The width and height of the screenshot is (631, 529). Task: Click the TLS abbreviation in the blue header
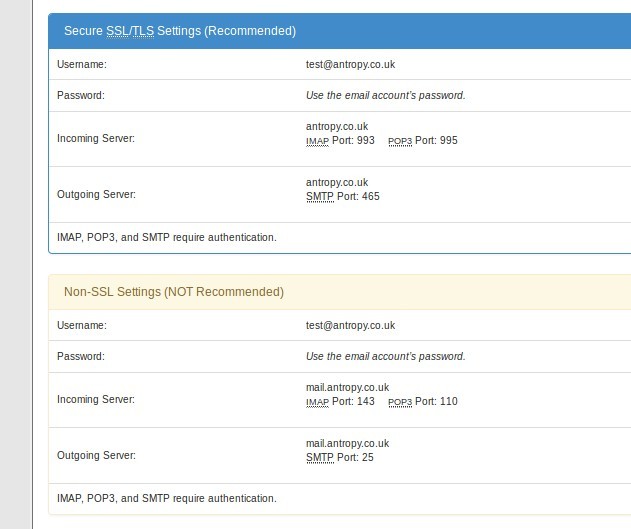[144, 31]
